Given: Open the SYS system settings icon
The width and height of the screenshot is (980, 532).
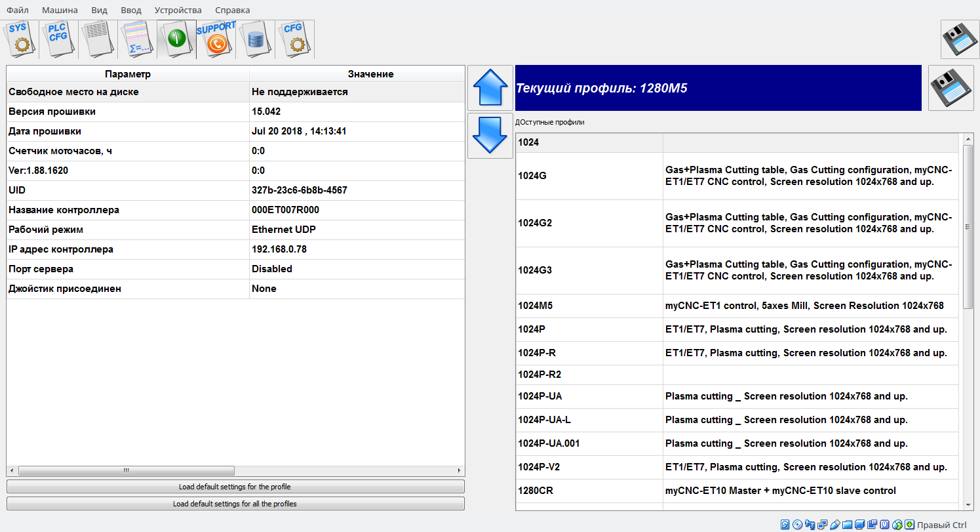Looking at the screenshot, I should click(19, 39).
